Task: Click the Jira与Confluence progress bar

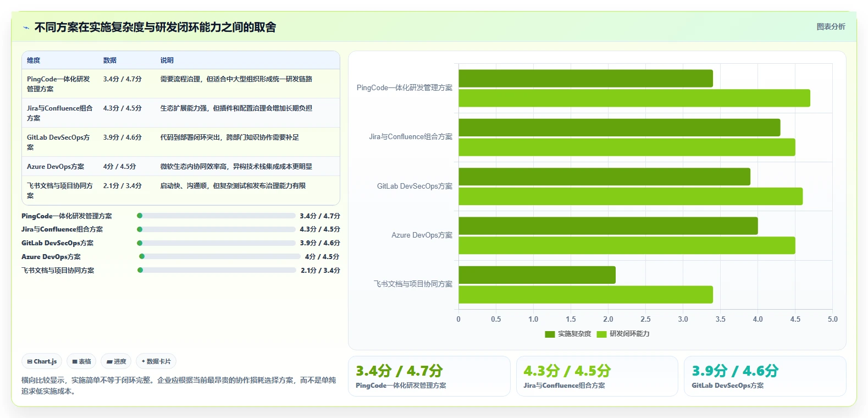Action: click(x=216, y=229)
